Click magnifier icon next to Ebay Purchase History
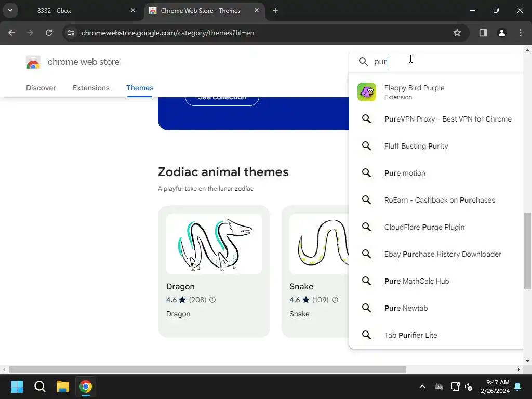This screenshot has width=532, height=399. coord(366,254)
